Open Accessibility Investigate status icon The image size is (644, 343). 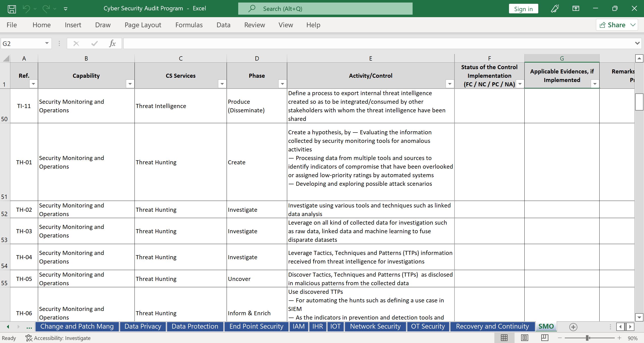(29, 338)
